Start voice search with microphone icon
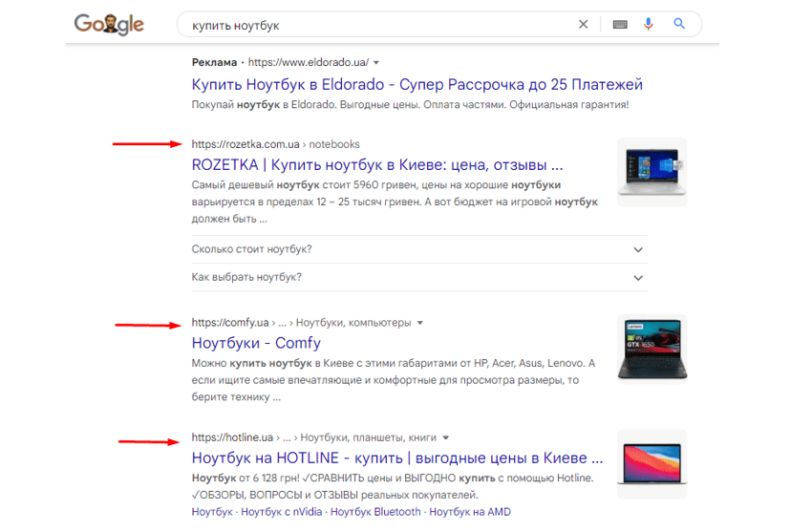 (649, 24)
